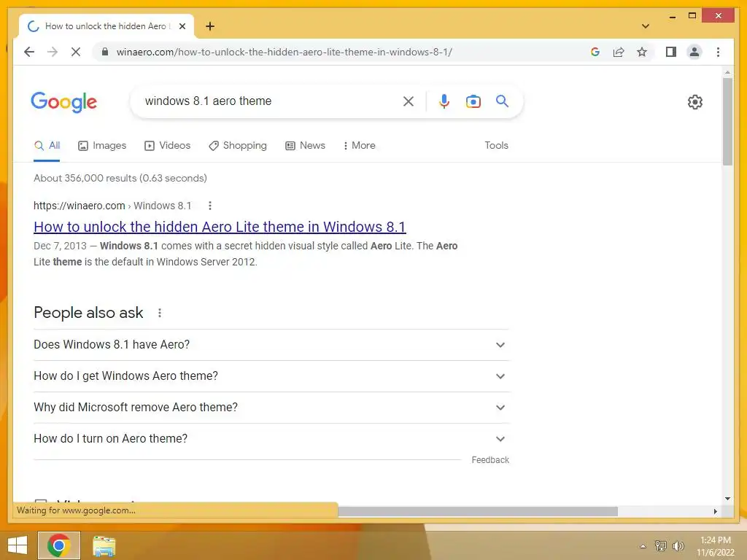Viewport: 747px width, 560px height.
Task: Start voice search with the microphone icon
Action: [444, 101]
